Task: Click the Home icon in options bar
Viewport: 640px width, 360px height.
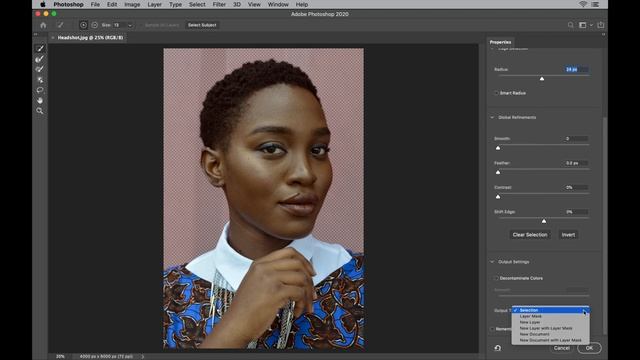Action: point(43,25)
